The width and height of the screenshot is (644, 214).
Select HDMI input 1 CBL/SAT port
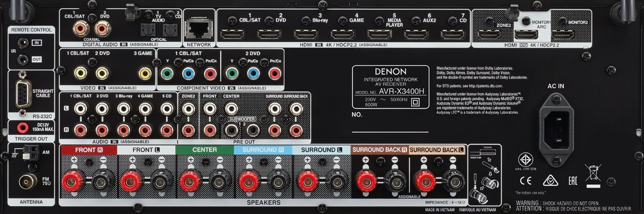[x=232, y=34]
